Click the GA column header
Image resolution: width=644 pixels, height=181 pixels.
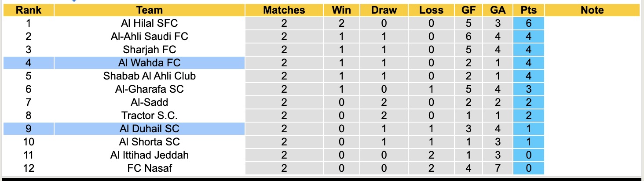(497, 10)
